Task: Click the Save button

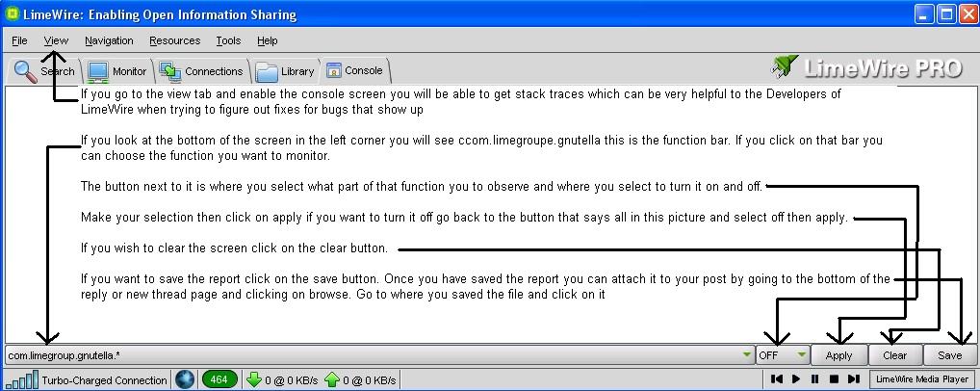Action: click(x=949, y=355)
